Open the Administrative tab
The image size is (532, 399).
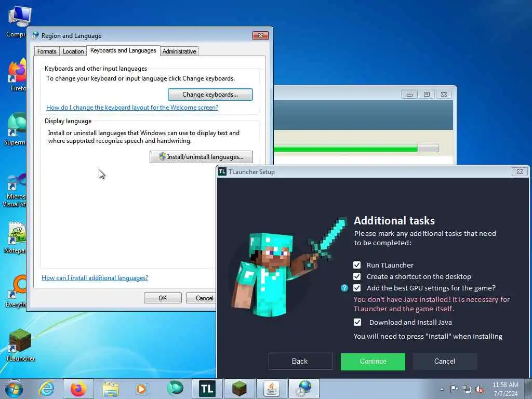[179, 51]
